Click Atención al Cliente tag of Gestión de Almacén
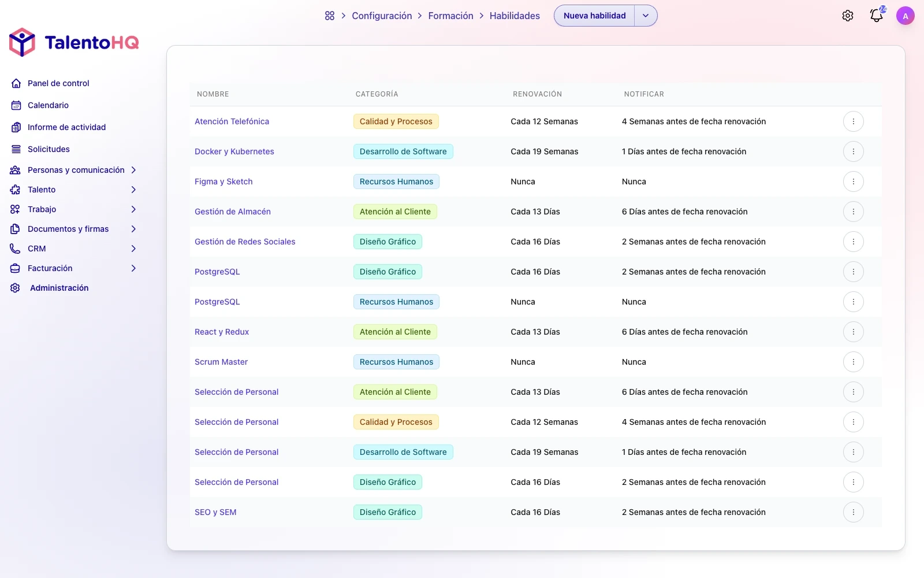Screen dimensions: 924x578 click(395, 212)
